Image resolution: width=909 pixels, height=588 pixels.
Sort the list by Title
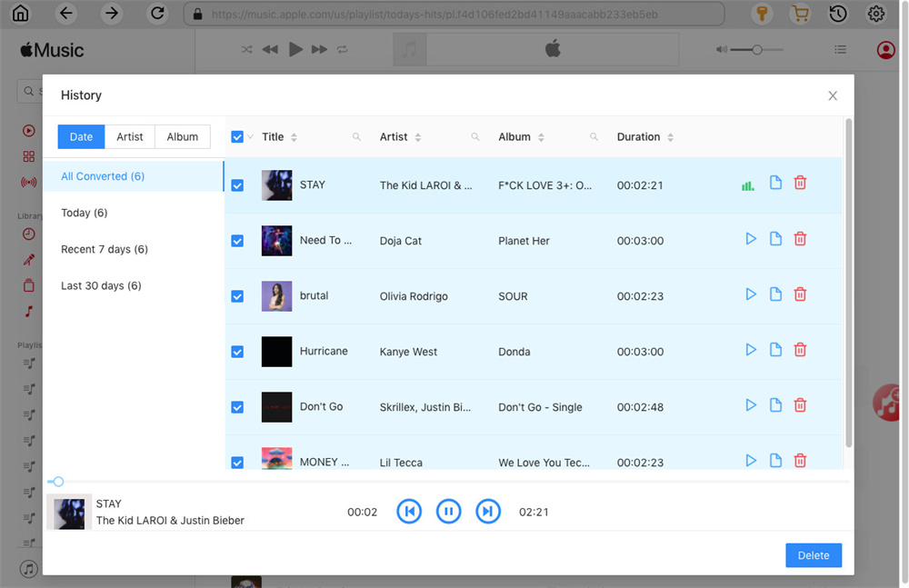294,137
